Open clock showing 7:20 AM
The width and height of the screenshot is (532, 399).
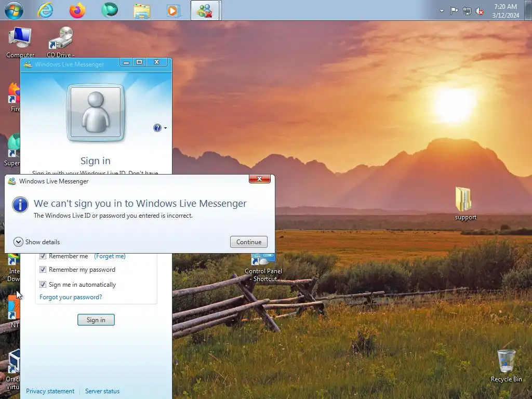click(506, 11)
